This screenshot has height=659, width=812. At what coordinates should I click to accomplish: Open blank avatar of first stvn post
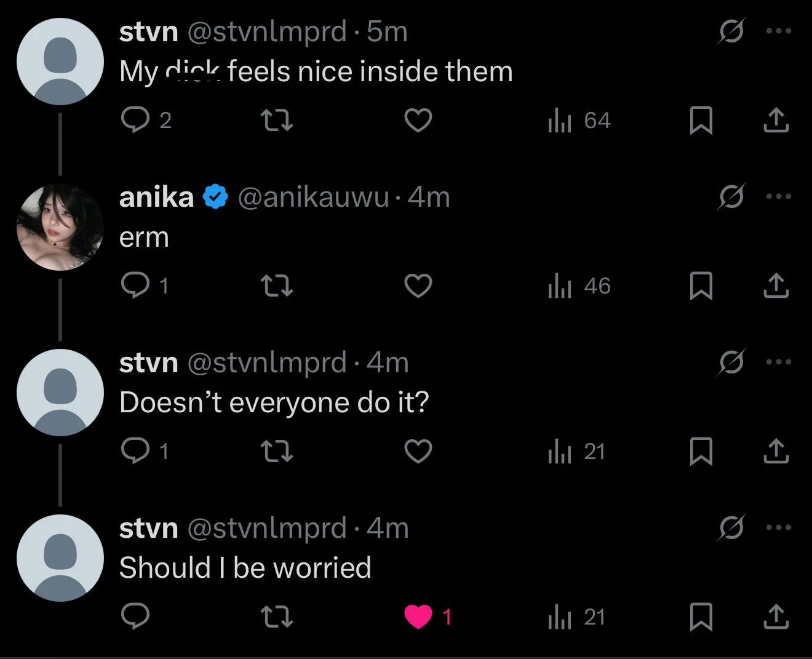60,62
